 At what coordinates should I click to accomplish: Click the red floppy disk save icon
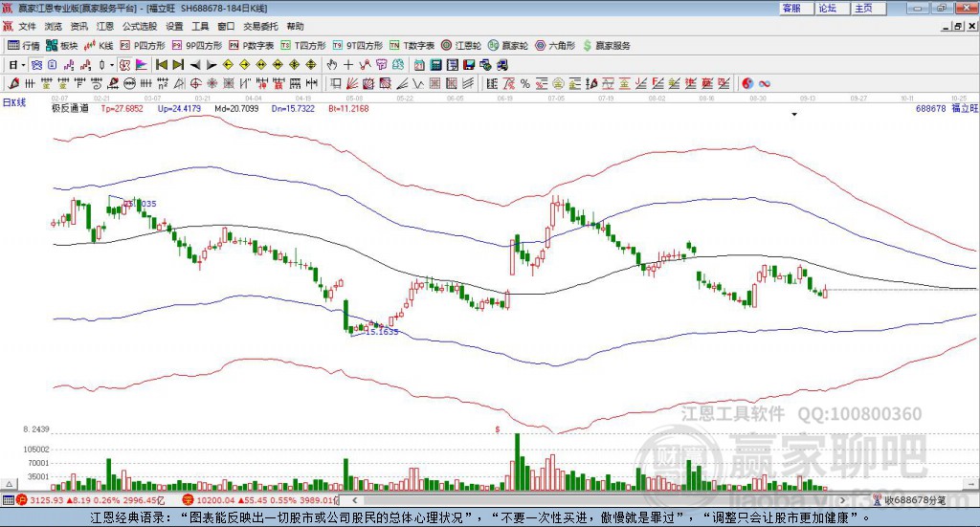click(469, 65)
